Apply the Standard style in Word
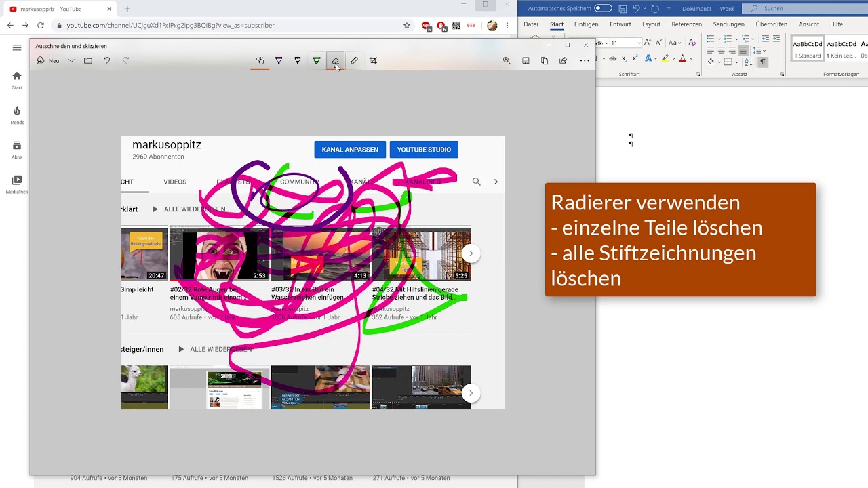This screenshot has width=868, height=488. (x=808, y=48)
